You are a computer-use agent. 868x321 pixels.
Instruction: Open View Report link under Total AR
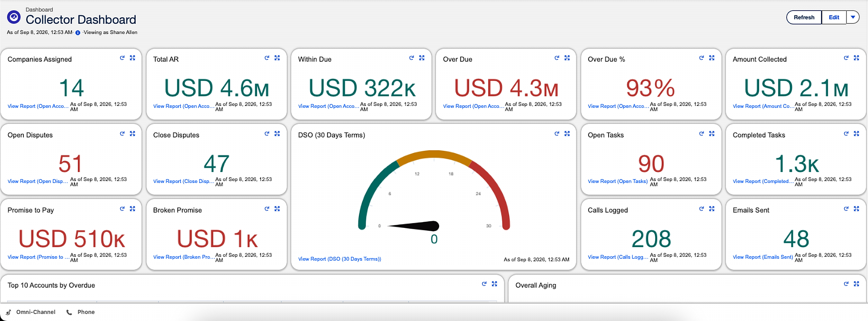click(184, 106)
